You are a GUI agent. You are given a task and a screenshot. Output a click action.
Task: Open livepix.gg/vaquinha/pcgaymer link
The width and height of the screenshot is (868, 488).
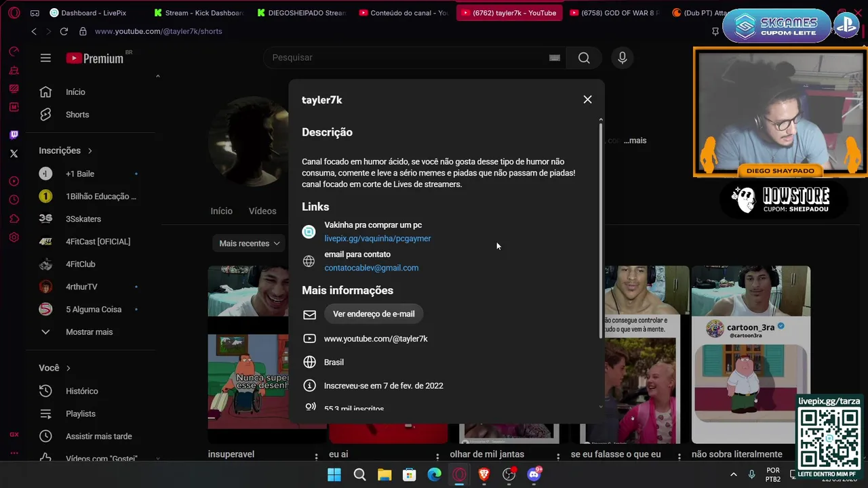pyautogui.click(x=378, y=239)
